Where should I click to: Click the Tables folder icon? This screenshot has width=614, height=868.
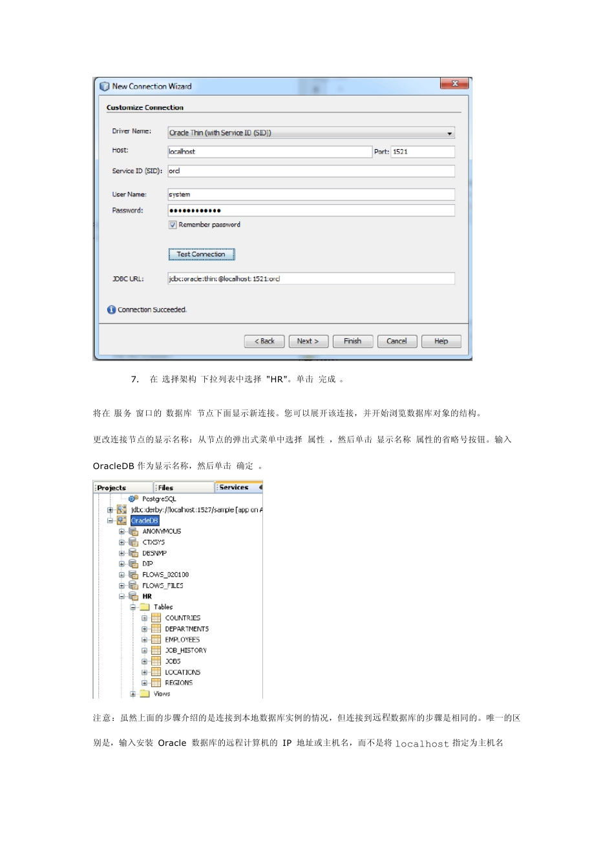145,607
